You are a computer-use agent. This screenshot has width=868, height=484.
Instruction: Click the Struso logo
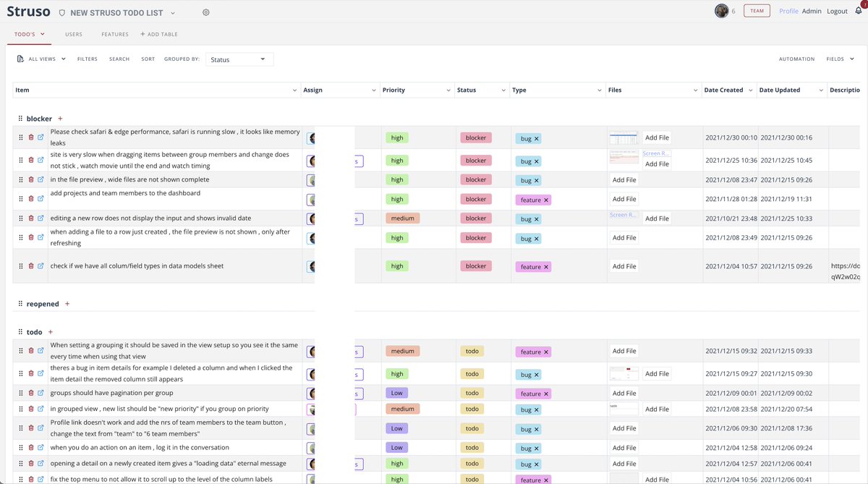[29, 12]
